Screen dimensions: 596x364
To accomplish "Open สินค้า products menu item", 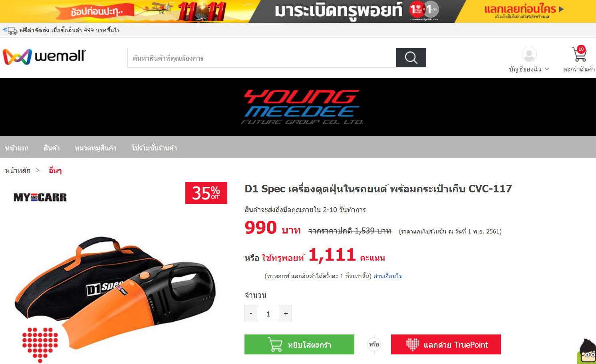I will click(52, 148).
